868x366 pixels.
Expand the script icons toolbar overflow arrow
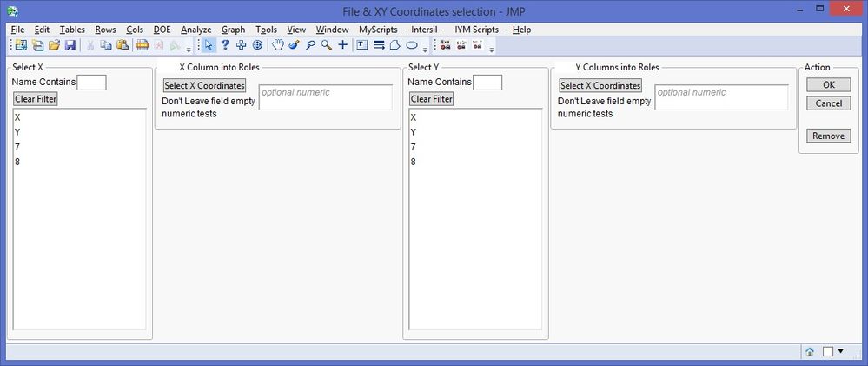tap(491, 50)
